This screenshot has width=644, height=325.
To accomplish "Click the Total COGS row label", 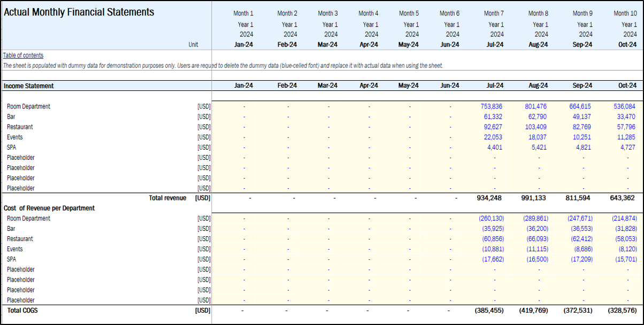I will point(22,310).
